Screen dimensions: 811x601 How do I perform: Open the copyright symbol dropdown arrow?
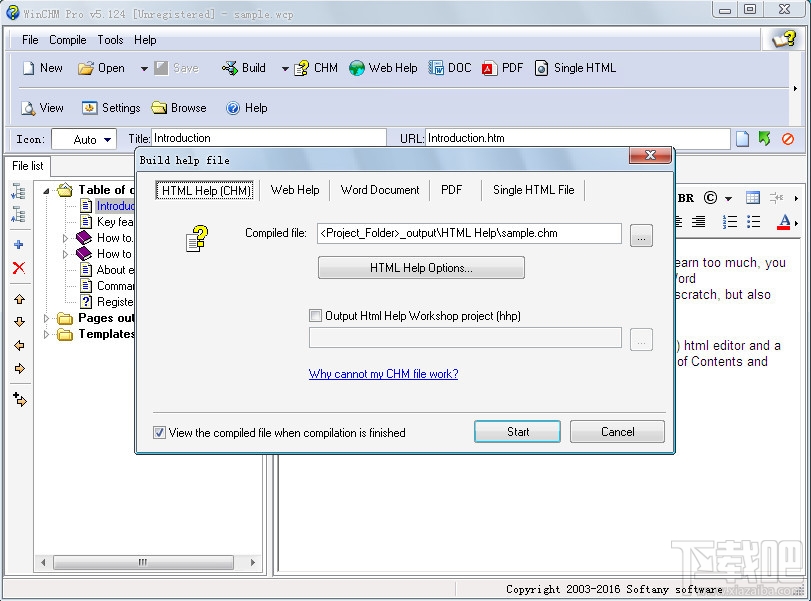click(728, 198)
